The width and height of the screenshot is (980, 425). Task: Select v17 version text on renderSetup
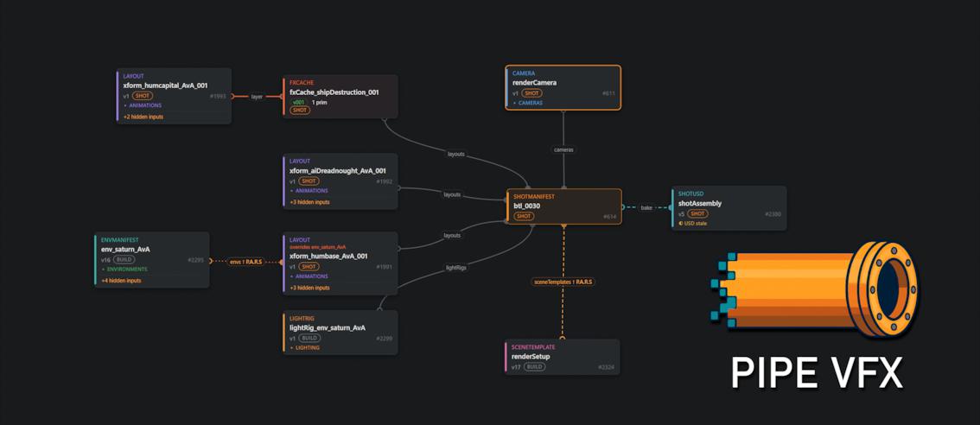click(516, 367)
